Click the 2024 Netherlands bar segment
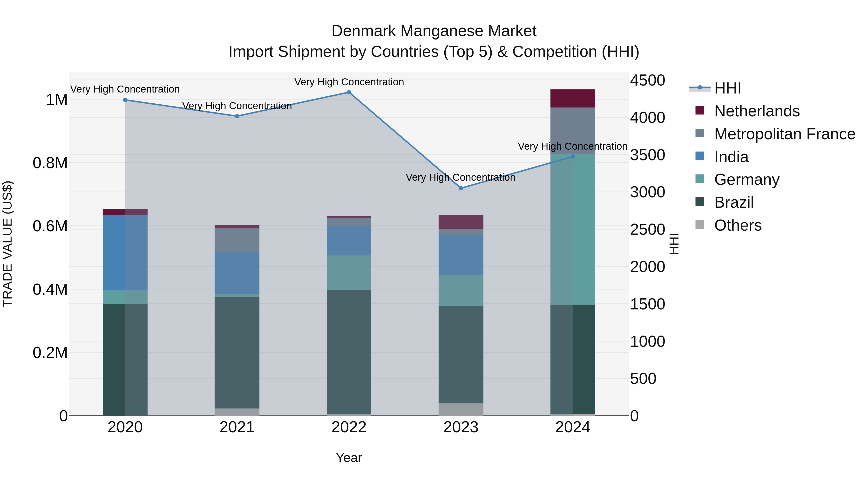Viewport: 868px width, 488px height. pos(573,98)
